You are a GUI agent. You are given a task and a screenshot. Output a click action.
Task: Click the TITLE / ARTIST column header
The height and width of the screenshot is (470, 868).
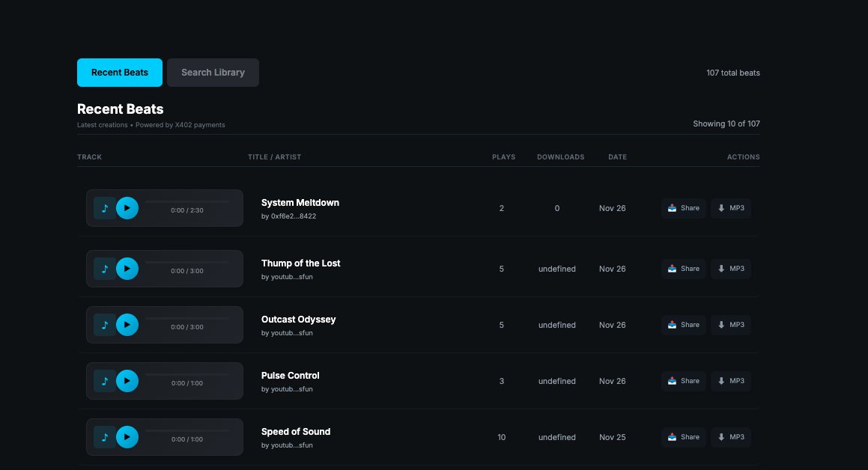tap(275, 157)
